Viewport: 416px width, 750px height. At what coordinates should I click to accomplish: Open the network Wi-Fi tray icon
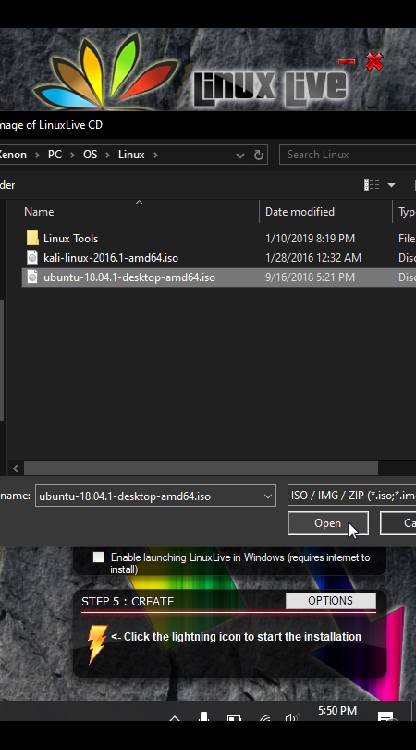(264, 717)
